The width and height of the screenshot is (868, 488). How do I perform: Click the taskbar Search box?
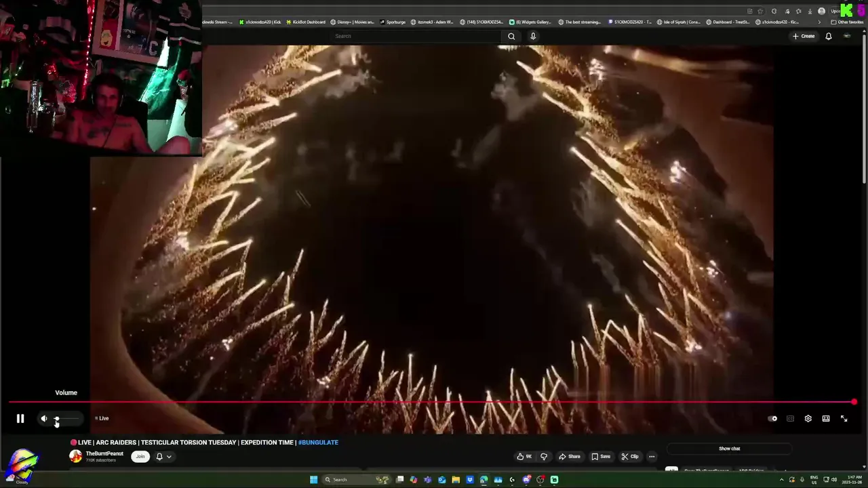(x=355, y=480)
